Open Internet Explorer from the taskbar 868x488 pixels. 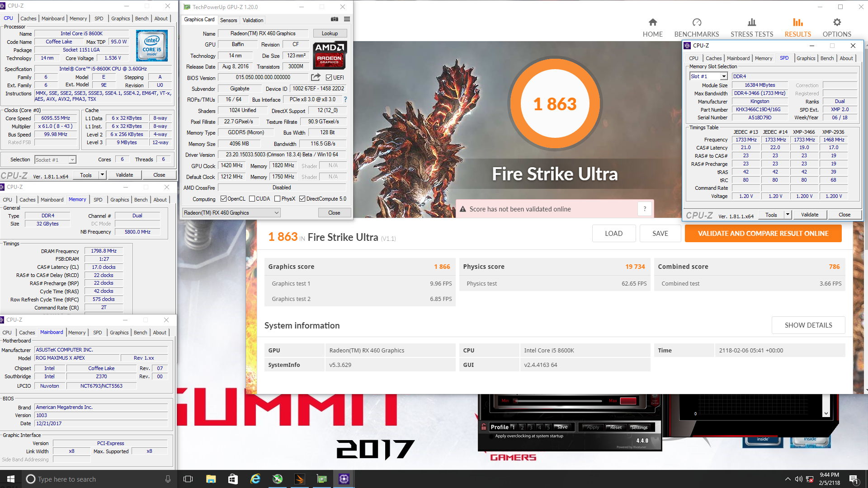pyautogui.click(x=255, y=479)
